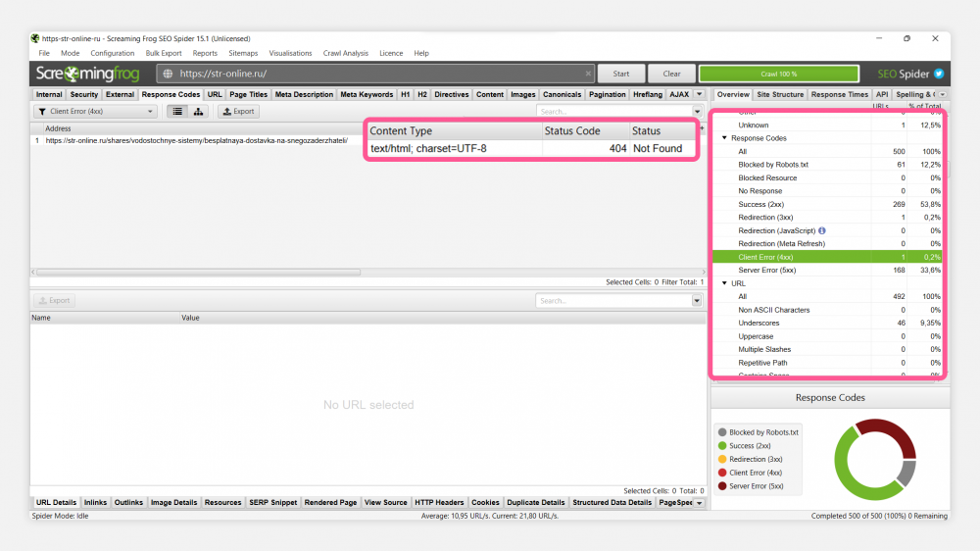Screen dimensions: 980x551
Task: Open the Bulk Export menu
Action: (x=164, y=53)
